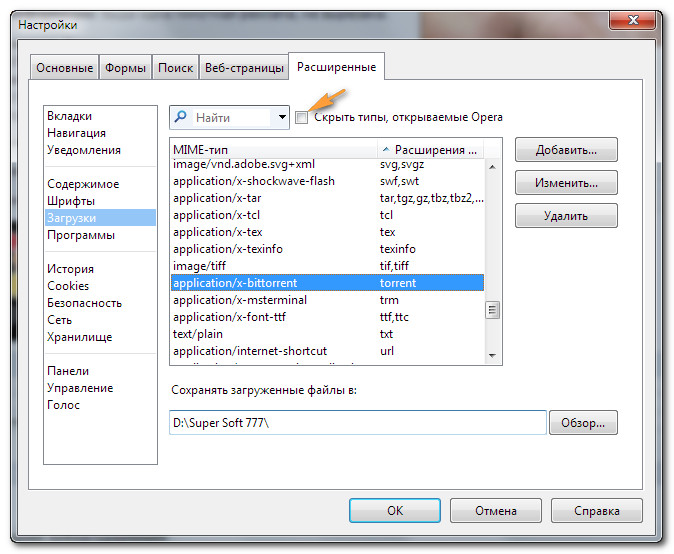Sort by the MIME-тип column header

coord(274,150)
